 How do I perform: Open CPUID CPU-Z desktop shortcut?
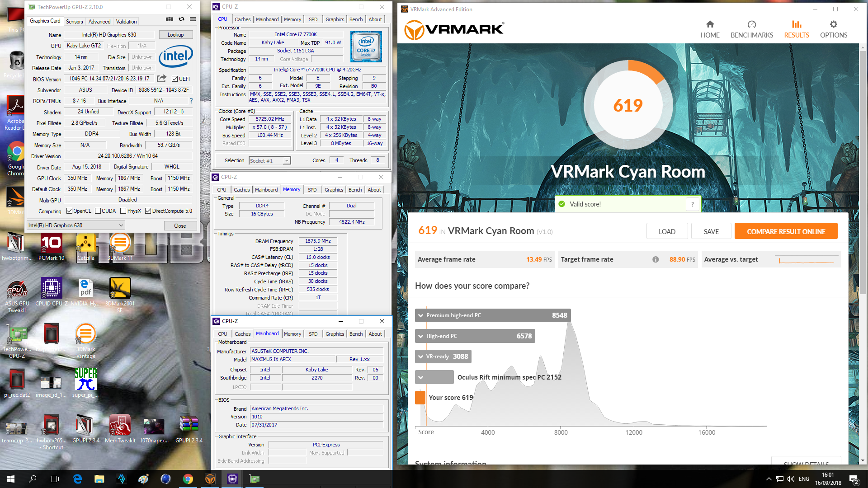tap(51, 292)
